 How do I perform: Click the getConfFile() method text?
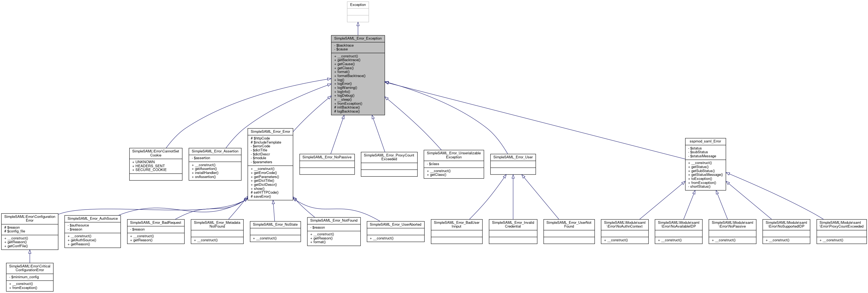16,246
